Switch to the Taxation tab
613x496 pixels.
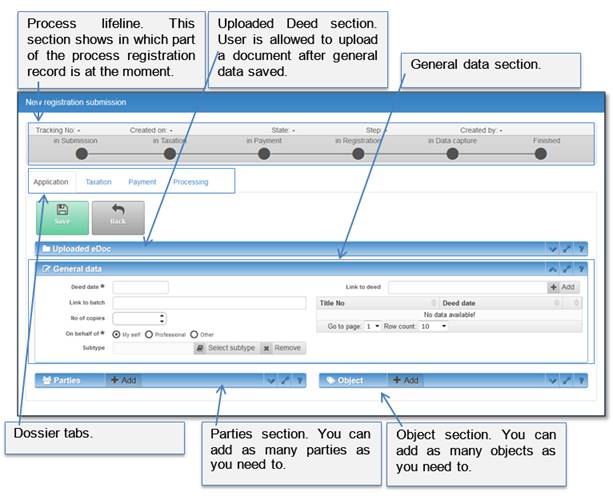coord(98,182)
